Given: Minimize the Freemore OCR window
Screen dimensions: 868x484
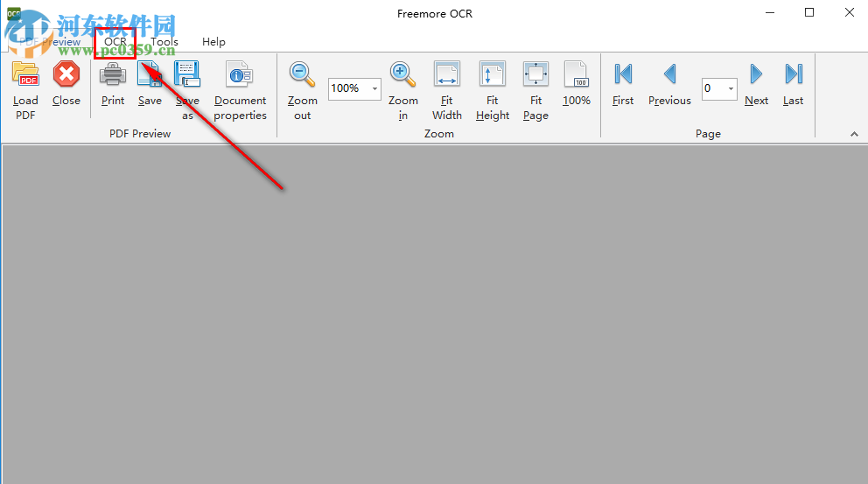Looking at the screenshot, I should (769, 13).
